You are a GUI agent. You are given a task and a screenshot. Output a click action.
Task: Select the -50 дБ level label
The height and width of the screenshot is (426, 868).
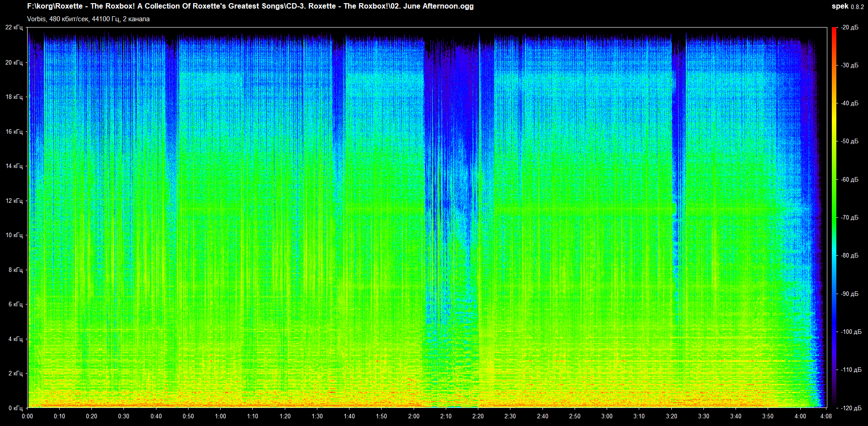point(849,141)
